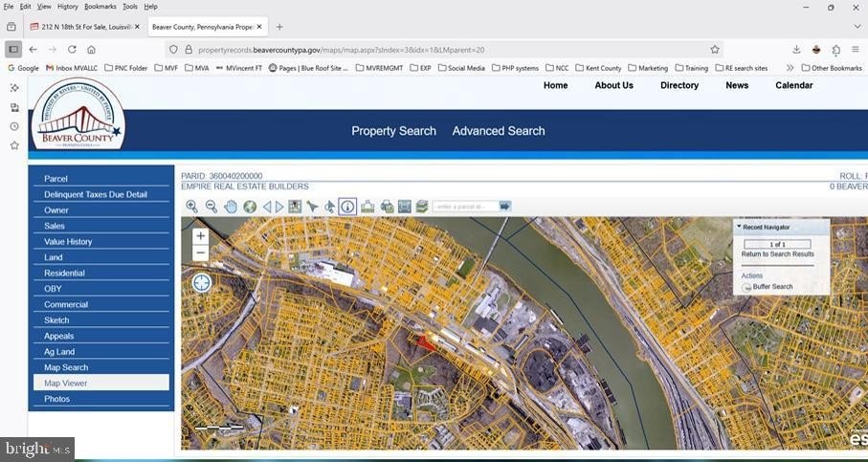Open the map layers stack icon
This screenshot has height=462, width=868.
point(421,207)
